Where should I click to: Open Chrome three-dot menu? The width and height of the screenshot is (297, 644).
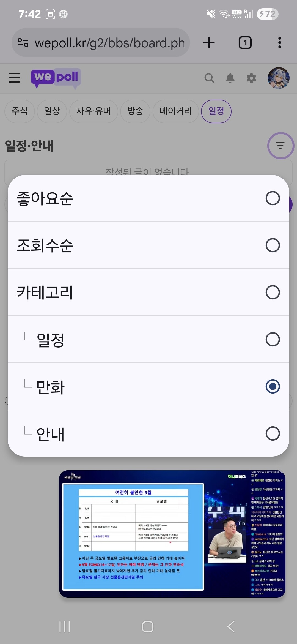(280, 43)
